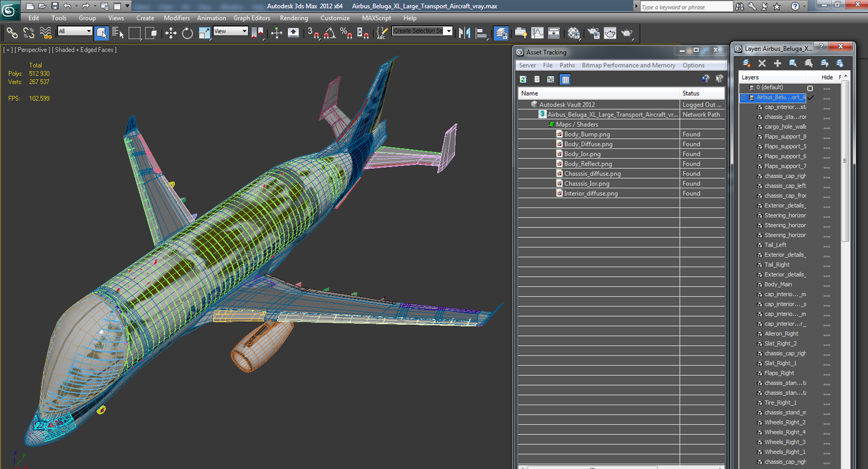Open Curve Editor
Viewport: 868px width, 469px height.
coord(537,33)
